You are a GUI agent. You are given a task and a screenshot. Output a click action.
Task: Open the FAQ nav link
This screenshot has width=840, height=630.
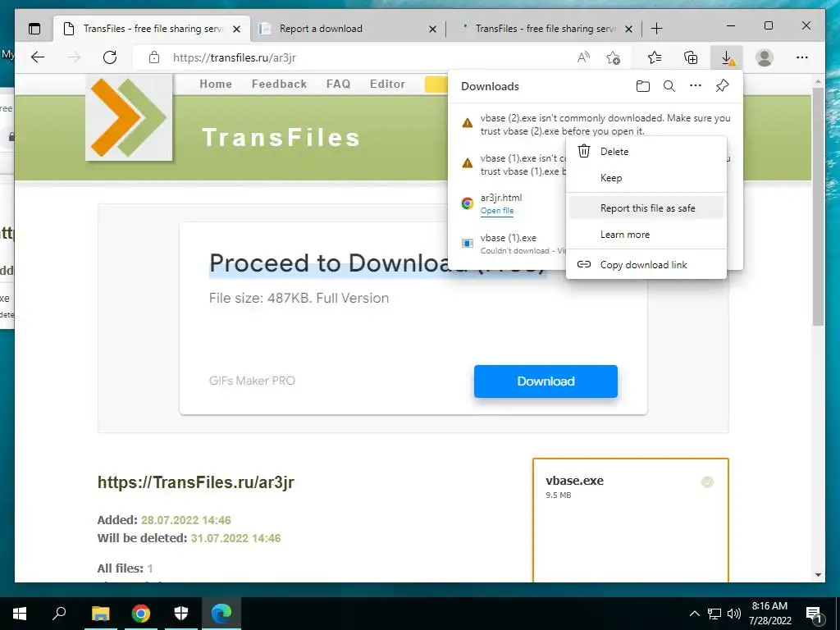pyautogui.click(x=338, y=84)
